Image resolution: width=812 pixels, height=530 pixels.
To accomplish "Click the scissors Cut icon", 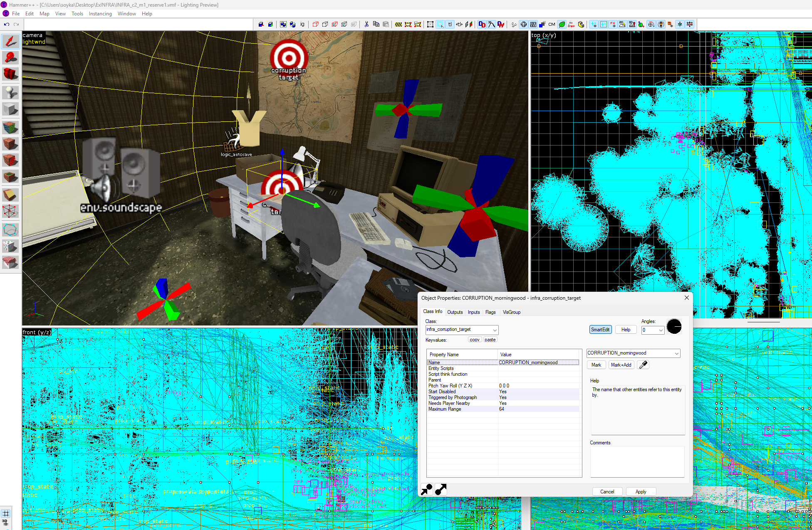I will point(366,25).
